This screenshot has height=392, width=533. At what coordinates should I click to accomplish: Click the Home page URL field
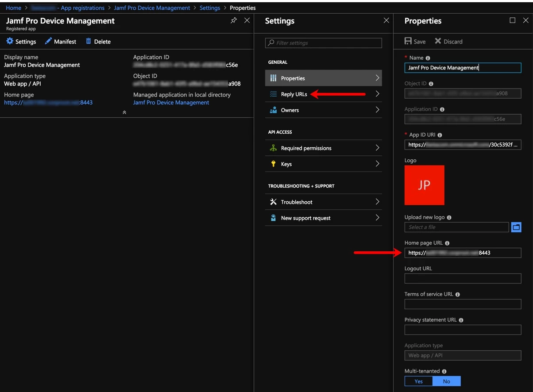click(463, 253)
